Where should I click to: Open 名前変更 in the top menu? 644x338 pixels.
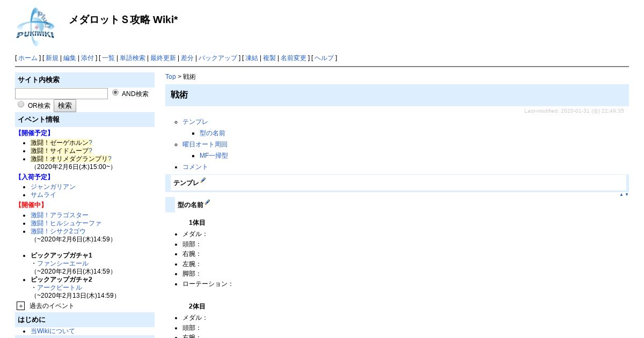[x=294, y=58]
